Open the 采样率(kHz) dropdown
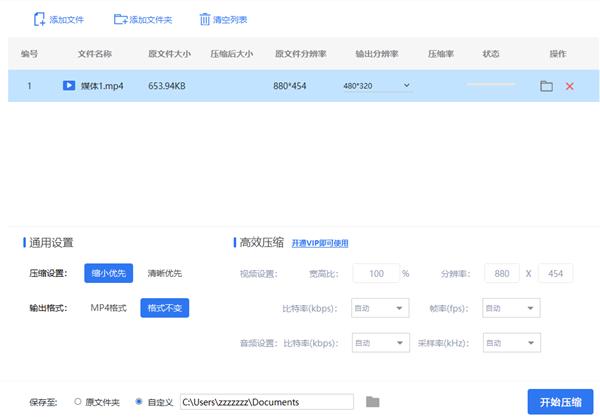Image resolution: width=600 pixels, height=418 pixels. pyautogui.click(x=512, y=343)
